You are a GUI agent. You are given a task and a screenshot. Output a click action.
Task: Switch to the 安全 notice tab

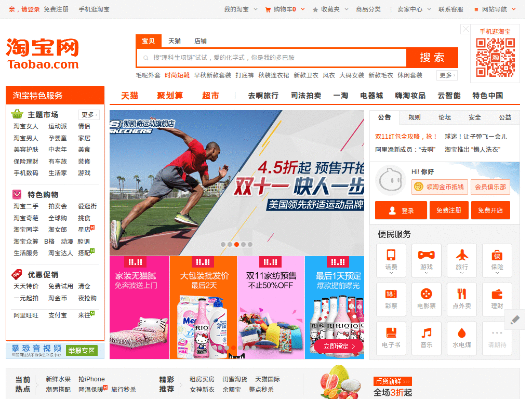point(475,117)
